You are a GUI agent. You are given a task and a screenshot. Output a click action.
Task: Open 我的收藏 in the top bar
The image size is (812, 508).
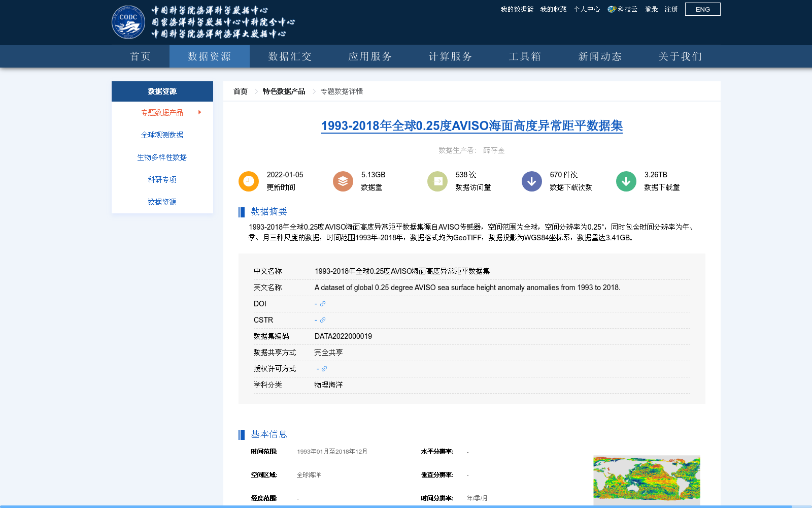tap(553, 9)
